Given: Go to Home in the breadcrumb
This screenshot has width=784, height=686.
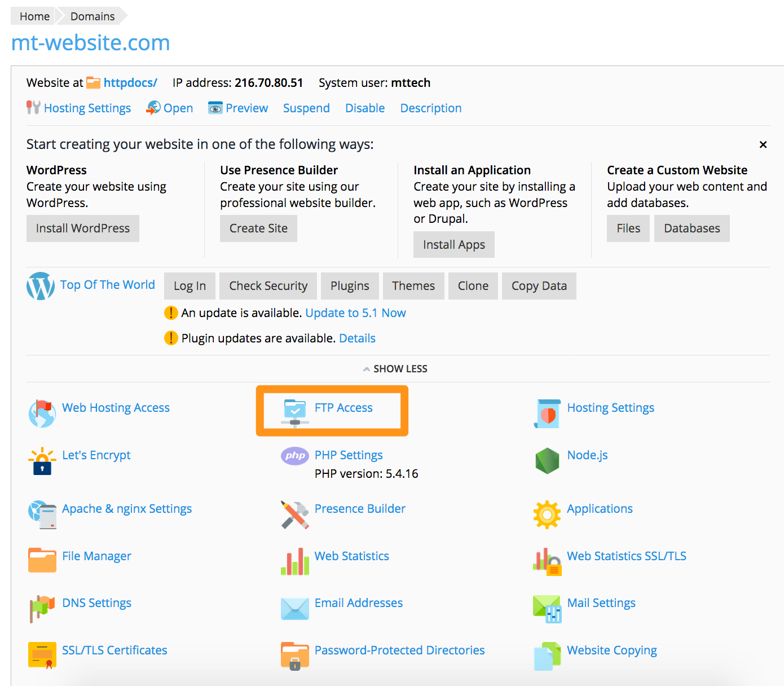Looking at the screenshot, I should (34, 16).
